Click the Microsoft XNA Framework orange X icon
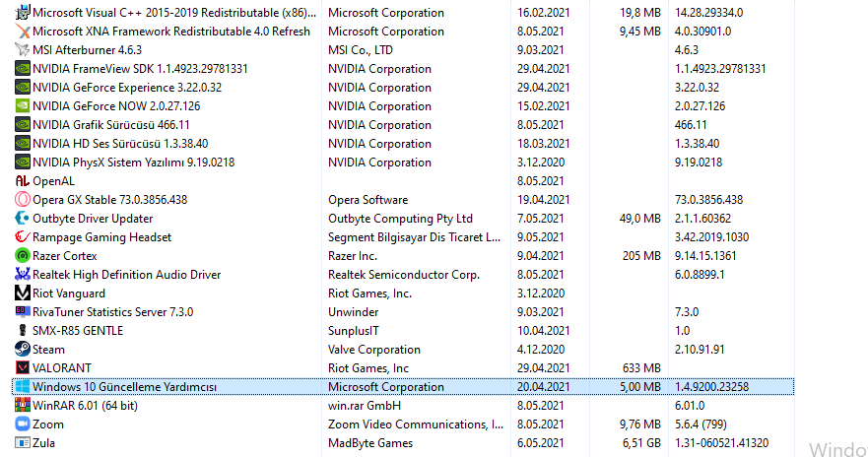This screenshot has height=457, width=868. point(22,31)
